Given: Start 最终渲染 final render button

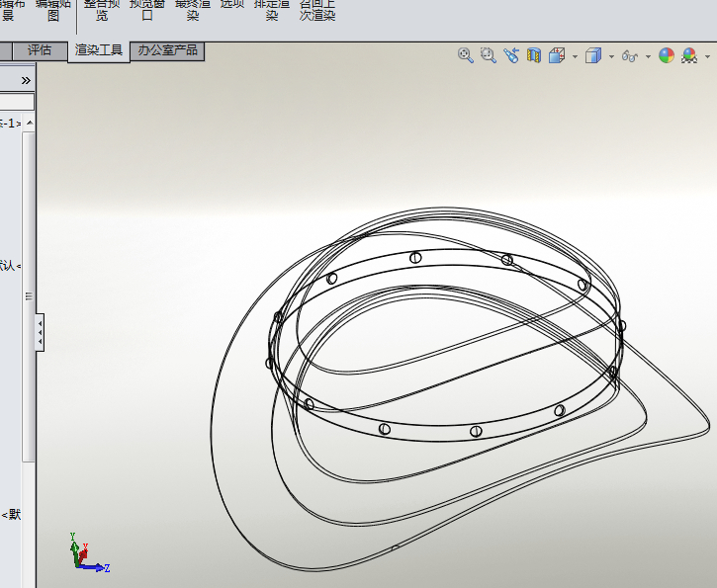Looking at the screenshot, I should point(193,10).
